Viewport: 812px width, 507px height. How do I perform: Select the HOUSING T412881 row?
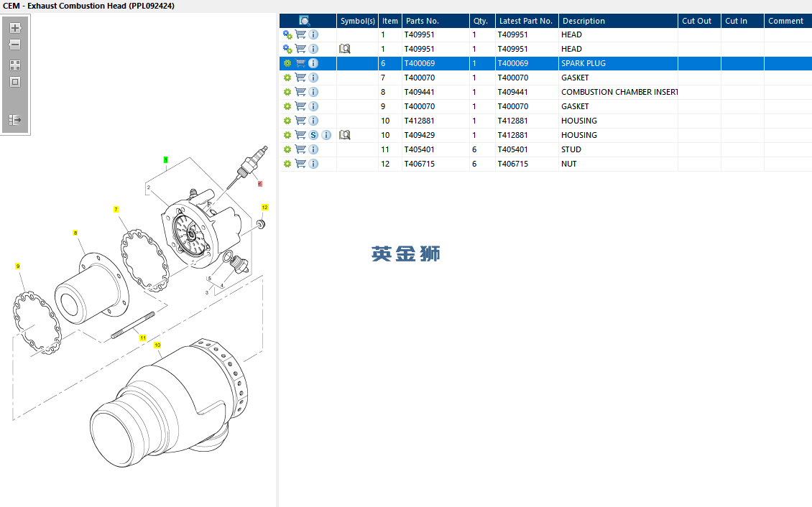pos(578,121)
